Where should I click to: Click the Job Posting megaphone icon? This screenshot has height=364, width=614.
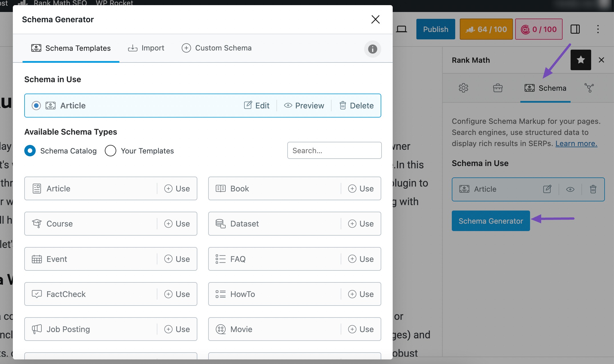click(37, 329)
